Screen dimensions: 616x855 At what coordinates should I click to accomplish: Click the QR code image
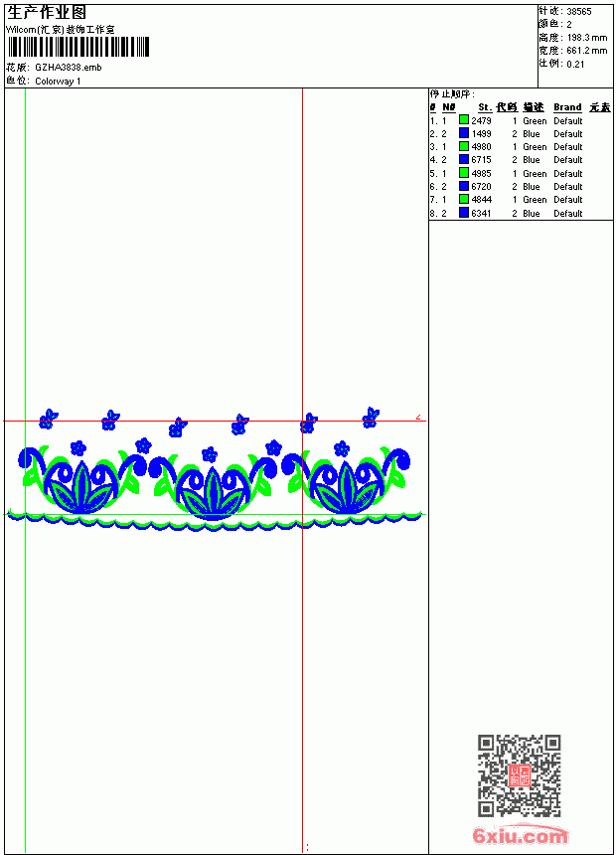[519, 775]
